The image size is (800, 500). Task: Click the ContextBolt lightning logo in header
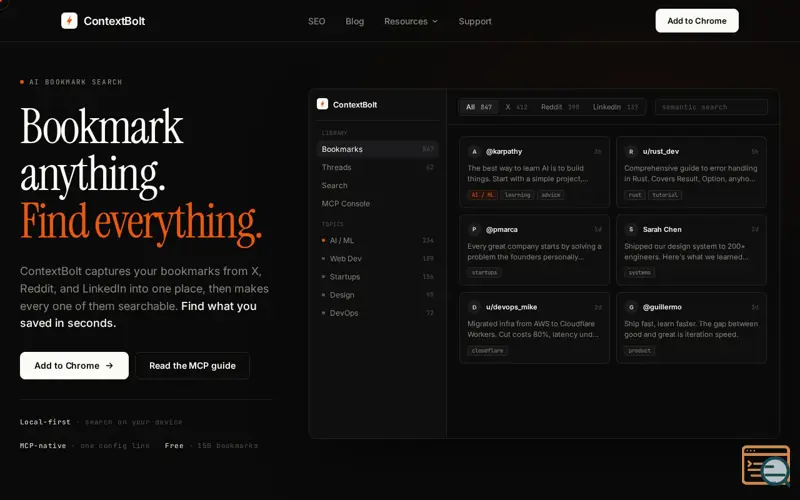[x=69, y=21]
